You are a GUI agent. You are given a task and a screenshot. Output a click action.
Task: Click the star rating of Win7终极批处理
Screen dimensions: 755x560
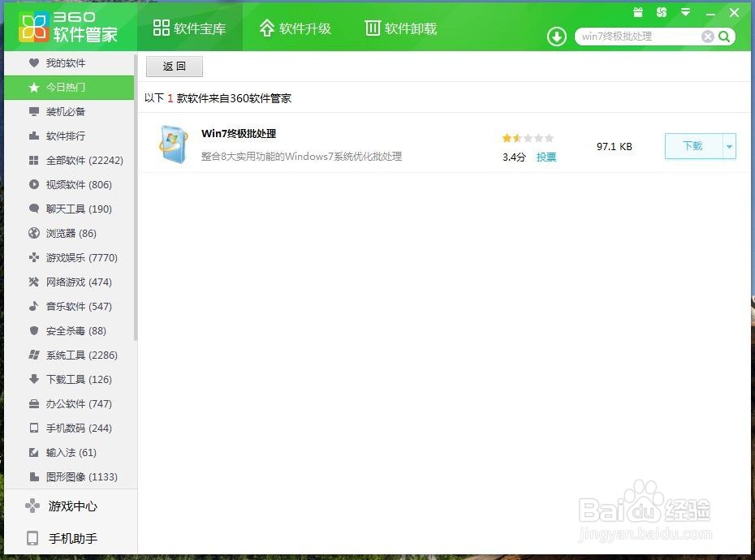(528, 138)
